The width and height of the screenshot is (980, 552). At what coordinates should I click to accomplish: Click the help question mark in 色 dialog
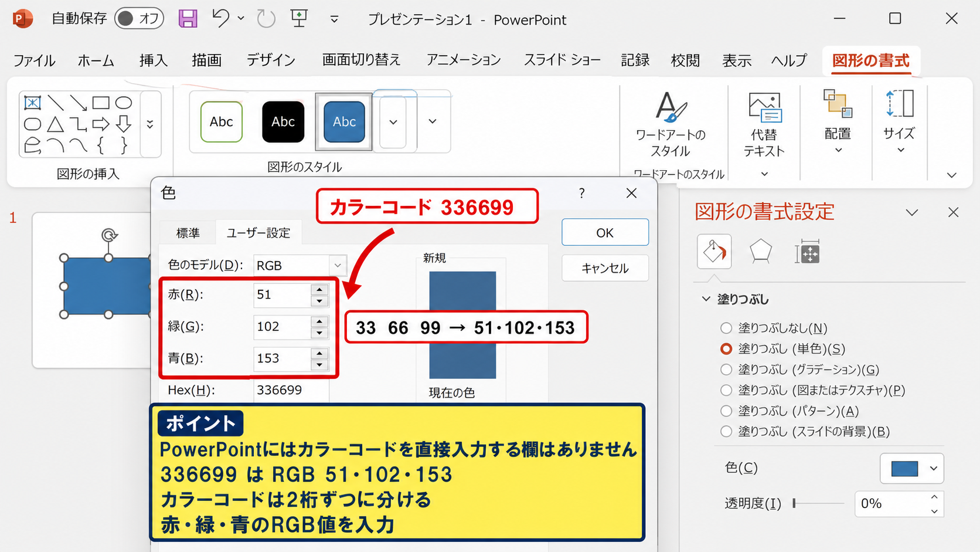(581, 193)
